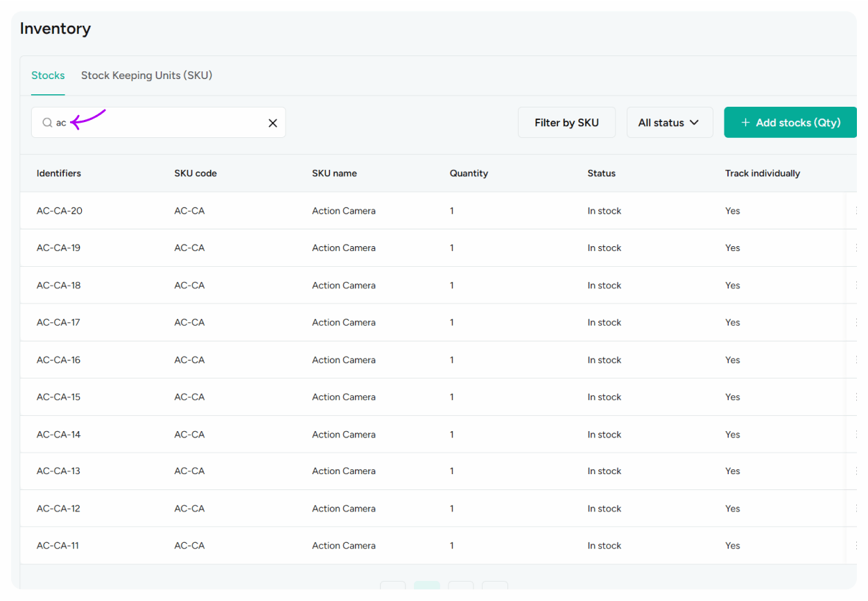Click the Filter by SKU button
868x601 pixels.
[566, 122]
